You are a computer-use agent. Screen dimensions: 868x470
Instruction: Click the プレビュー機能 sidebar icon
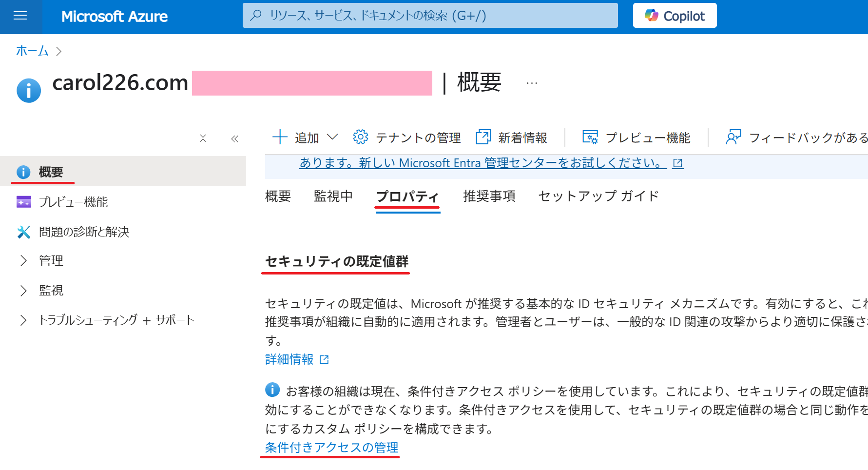tap(24, 202)
